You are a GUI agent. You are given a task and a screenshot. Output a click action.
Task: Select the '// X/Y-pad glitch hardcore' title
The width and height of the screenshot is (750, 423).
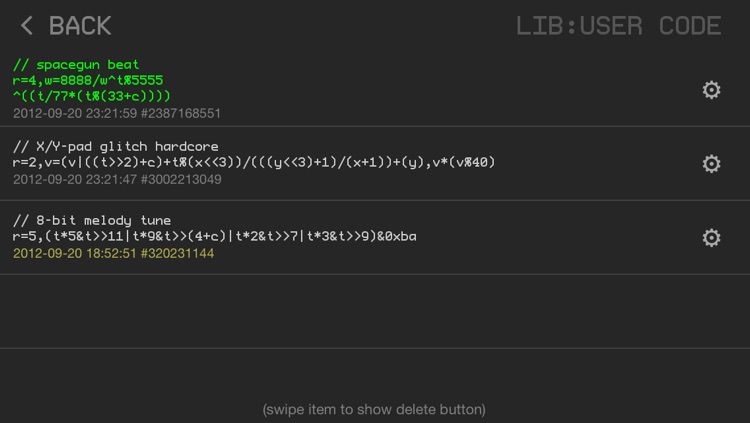(116, 146)
